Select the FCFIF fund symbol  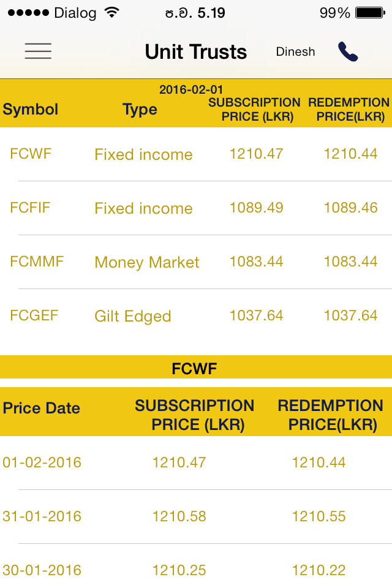(30, 208)
